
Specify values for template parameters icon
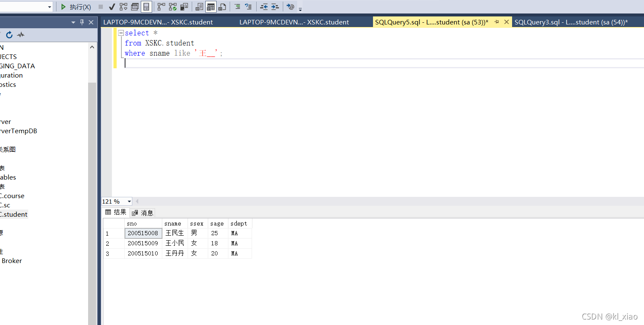click(290, 7)
